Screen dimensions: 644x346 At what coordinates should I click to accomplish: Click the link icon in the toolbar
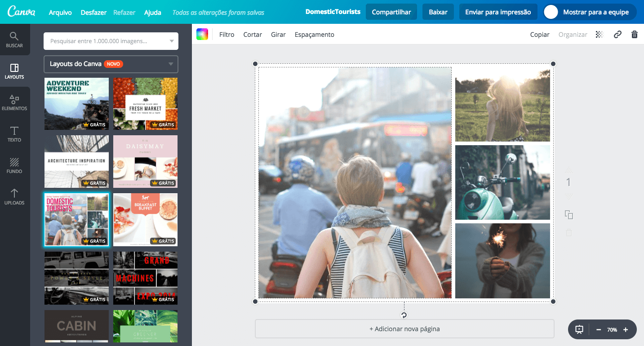pyautogui.click(x=617, y=34)
